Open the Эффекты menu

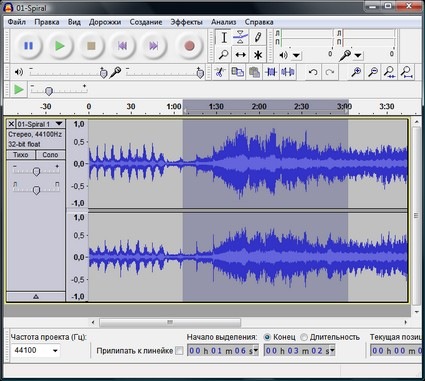pyautogui.click(x=187, y=22)
